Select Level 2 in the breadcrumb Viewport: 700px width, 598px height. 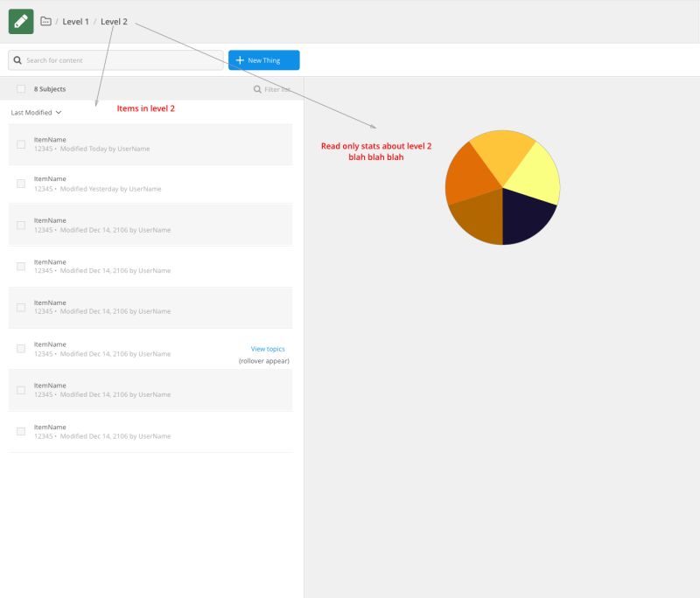[x=112, y=21]
